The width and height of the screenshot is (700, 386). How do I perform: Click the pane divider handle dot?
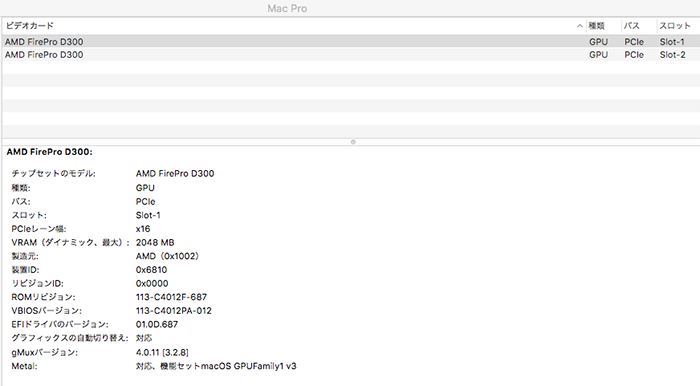point(353,142)
